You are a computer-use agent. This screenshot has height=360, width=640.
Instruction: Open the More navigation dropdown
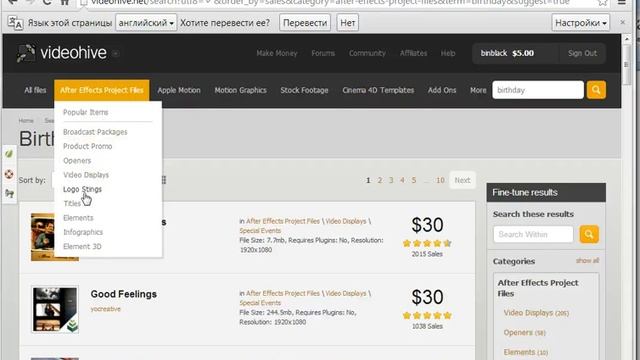point(478,90)
